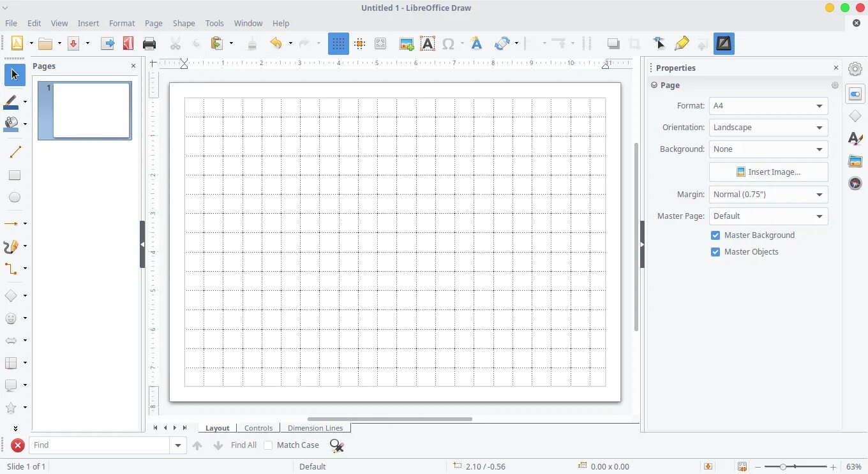Image resolution: width=868 pixels, height=474 pixels.
Task: Switch to Dimension Lines layer tab
Action: pyautogui.click(x=315, y=428)
